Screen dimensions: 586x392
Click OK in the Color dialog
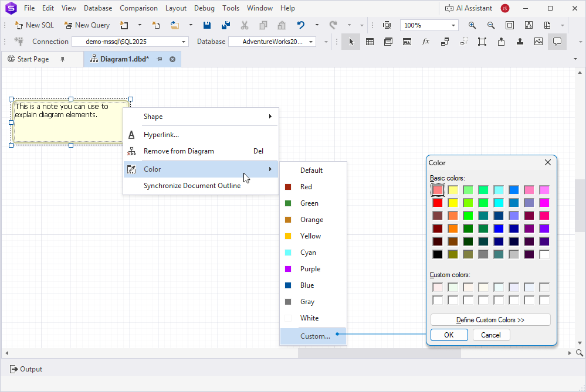point(449,335)
